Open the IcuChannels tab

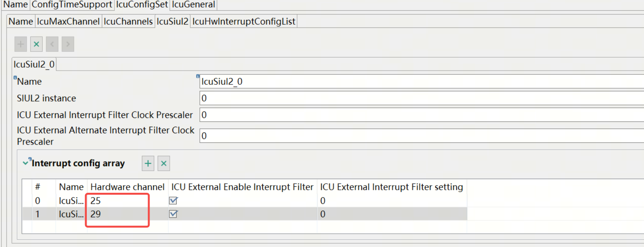point(128,21)
